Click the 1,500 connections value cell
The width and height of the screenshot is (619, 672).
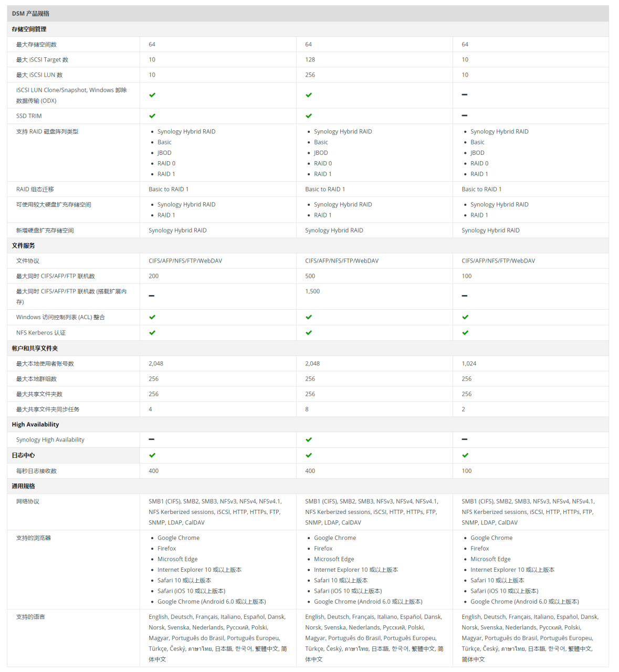point(312,291)
